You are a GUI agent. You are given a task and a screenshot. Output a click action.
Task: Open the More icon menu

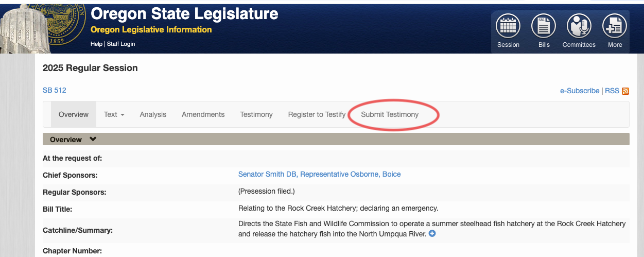[615, 26]
